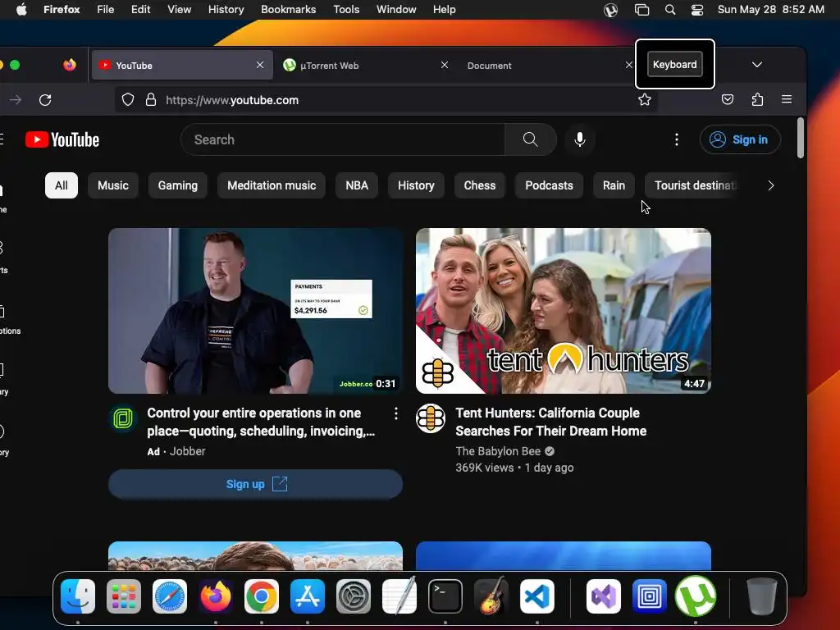Open System Settings from the Dock
This screenshot has width=840, height=630.
tap(354, 596)
